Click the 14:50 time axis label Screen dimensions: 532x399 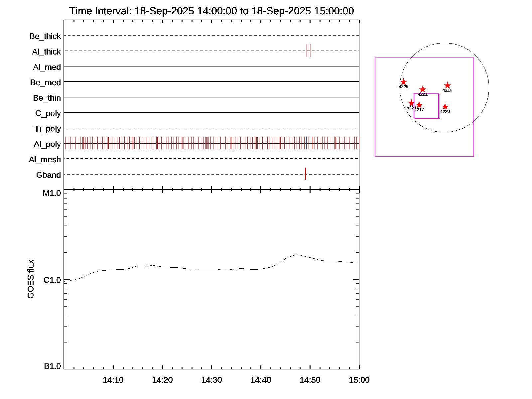[310, 380]
